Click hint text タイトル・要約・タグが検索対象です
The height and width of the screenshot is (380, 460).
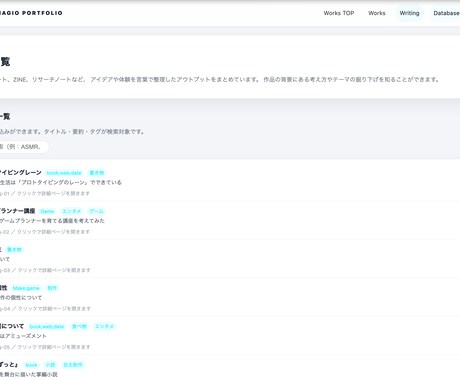[x=94, y=132]
